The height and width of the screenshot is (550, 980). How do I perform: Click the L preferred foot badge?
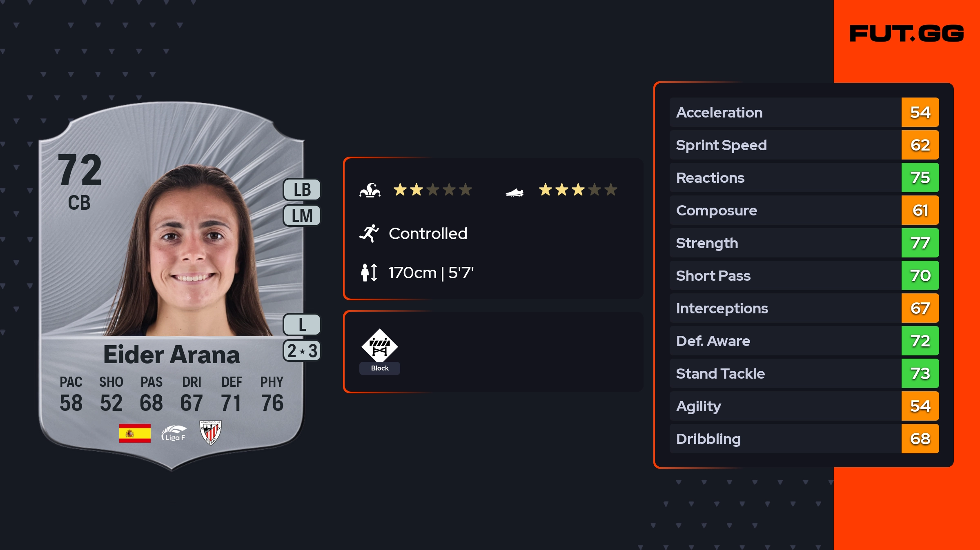coord(302,325)
